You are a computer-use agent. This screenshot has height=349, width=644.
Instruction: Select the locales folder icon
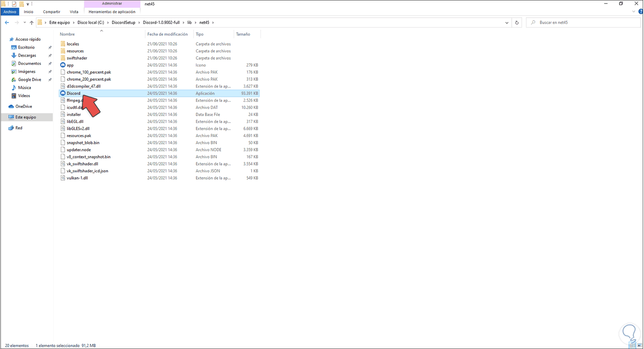coord(63,44)
